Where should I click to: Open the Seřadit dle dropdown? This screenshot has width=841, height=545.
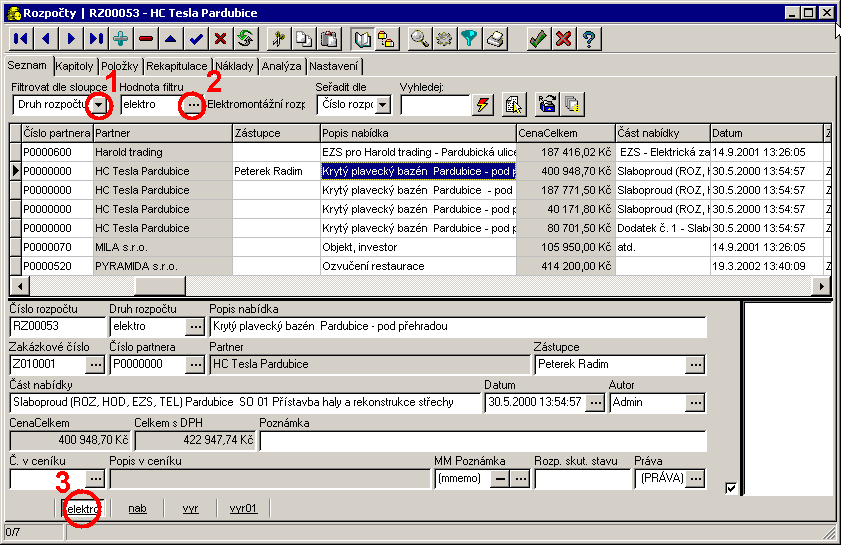tap(382, 104)
